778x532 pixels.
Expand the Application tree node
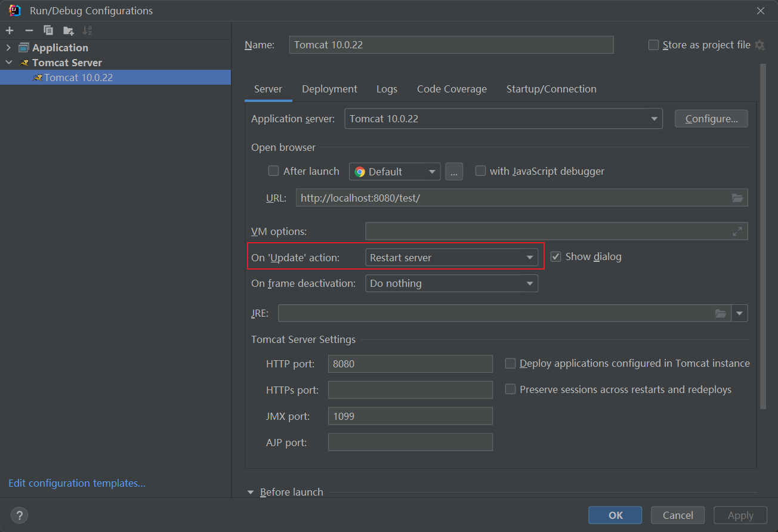(8, 48)
